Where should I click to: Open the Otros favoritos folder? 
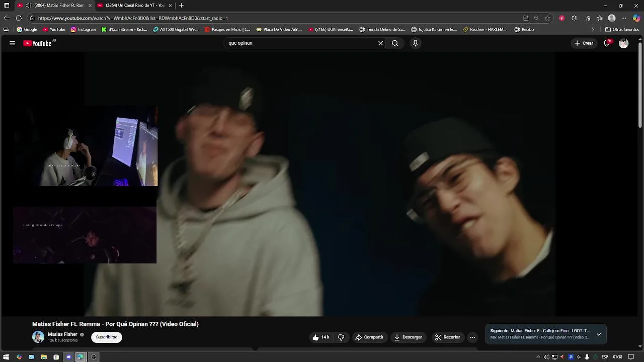(x=622, y=30)
